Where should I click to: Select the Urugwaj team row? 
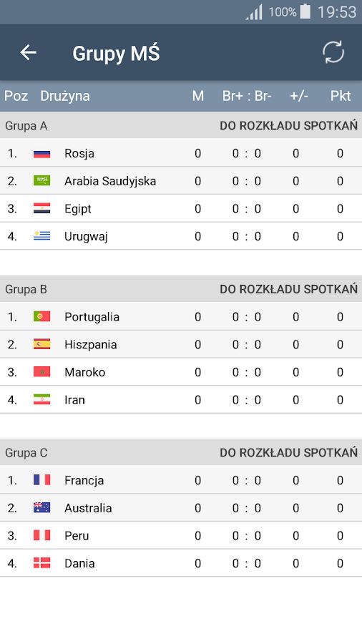click(181, 236)
